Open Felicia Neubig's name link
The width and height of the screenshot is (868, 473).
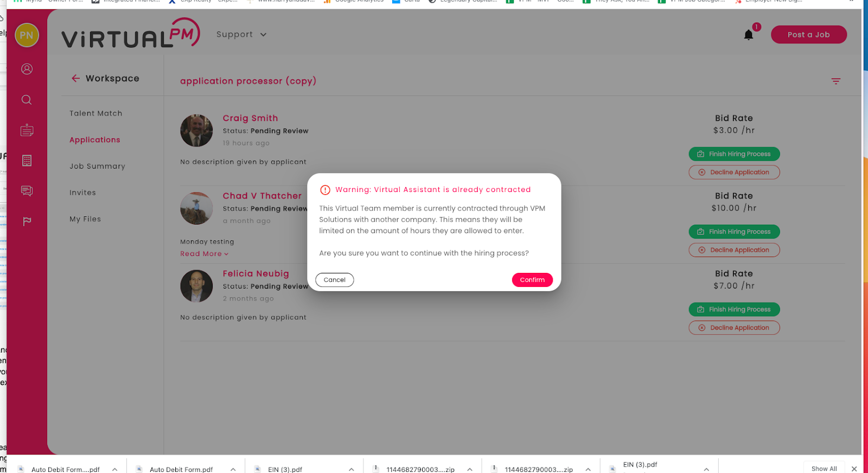[x=256, y=274]
